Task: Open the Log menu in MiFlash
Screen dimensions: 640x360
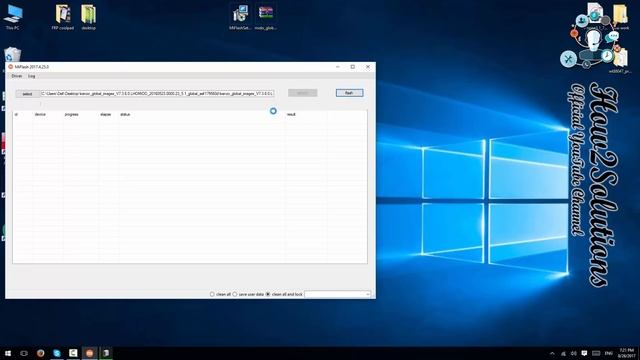Action: pos(31,76)
